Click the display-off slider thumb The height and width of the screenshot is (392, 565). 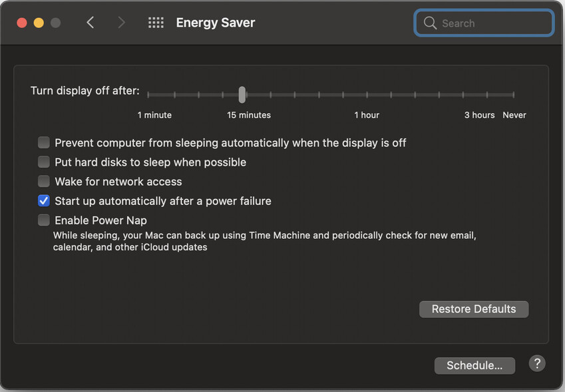point(242,95)
